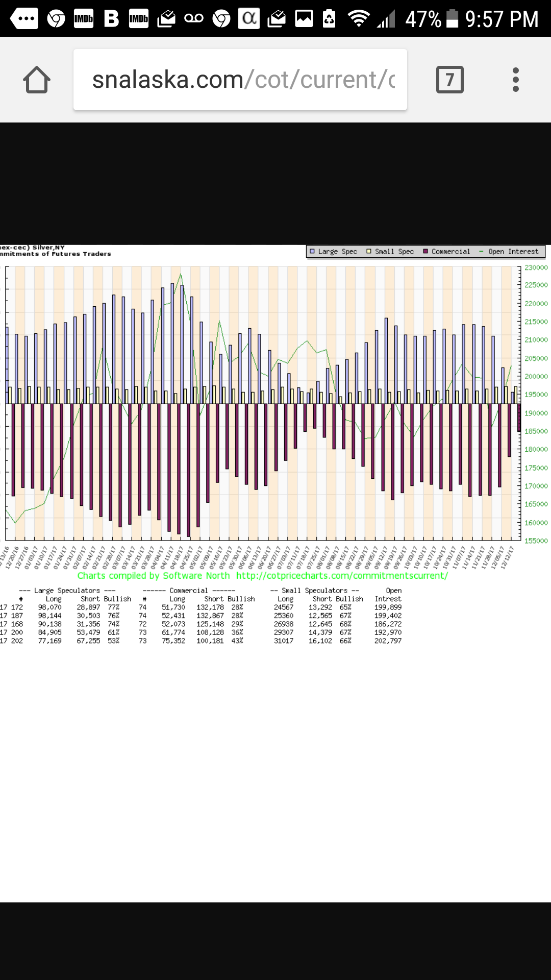Tap the picture notification icon in status bar
Viewport: 551px width, 980px height.
pyautogui.click(x=304, y=19)
